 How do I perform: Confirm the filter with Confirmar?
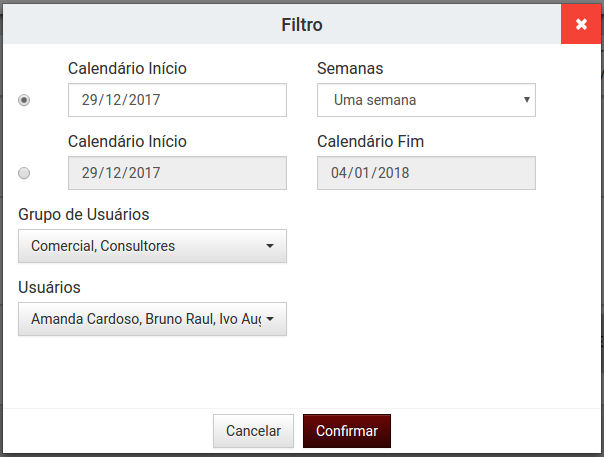(x=346, y=431)
